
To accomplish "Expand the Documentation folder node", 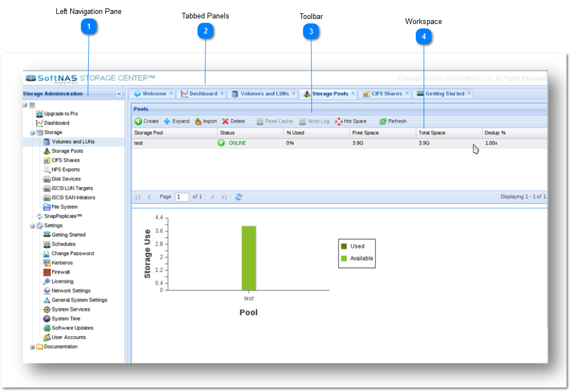I will click(x=32, y=347).
